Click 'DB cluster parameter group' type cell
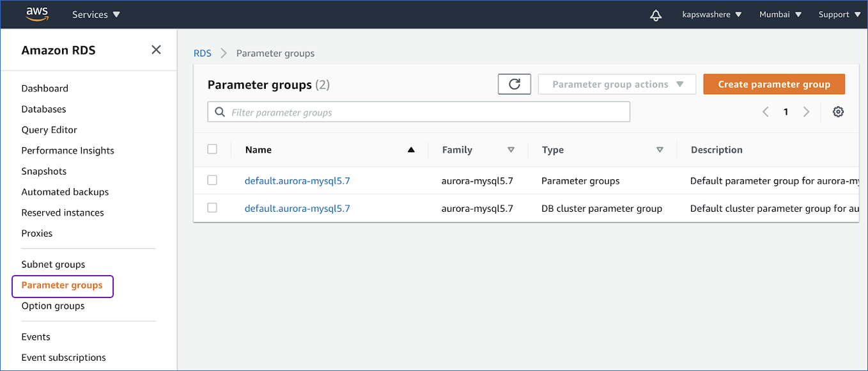The image size is (868, 371). (601, 208)
